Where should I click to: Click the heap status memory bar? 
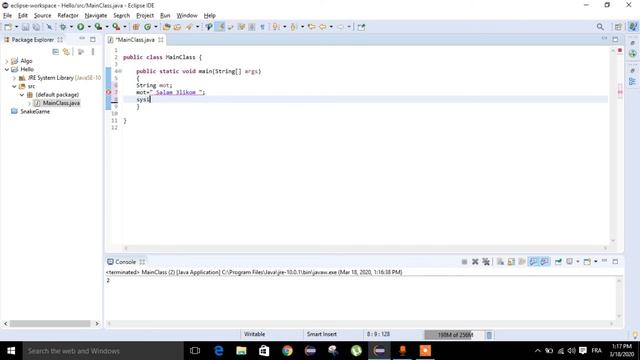click(454, 335)
